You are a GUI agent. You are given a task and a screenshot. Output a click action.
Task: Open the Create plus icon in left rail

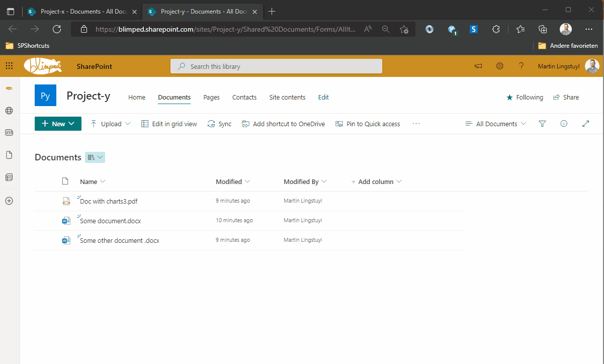[x=9, y=201]
